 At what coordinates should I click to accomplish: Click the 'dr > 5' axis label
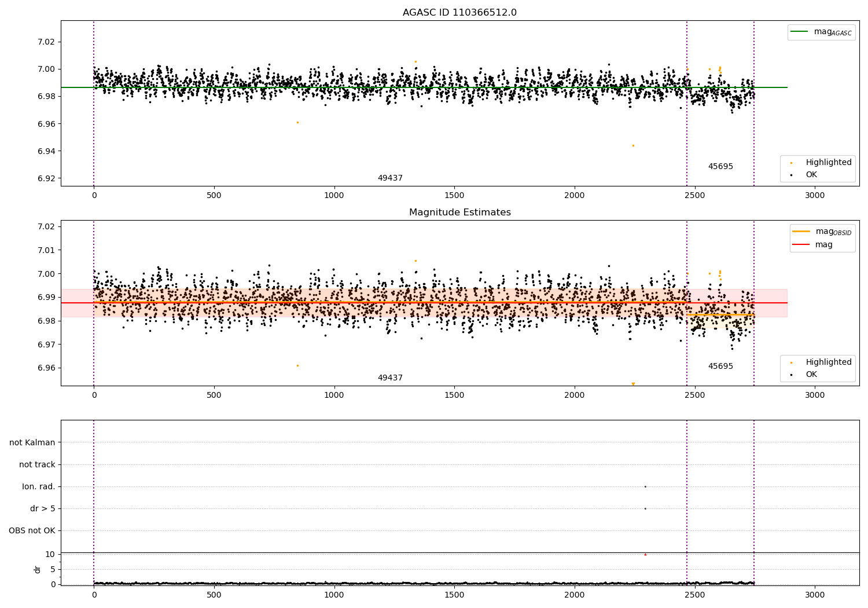click(43, 509)
